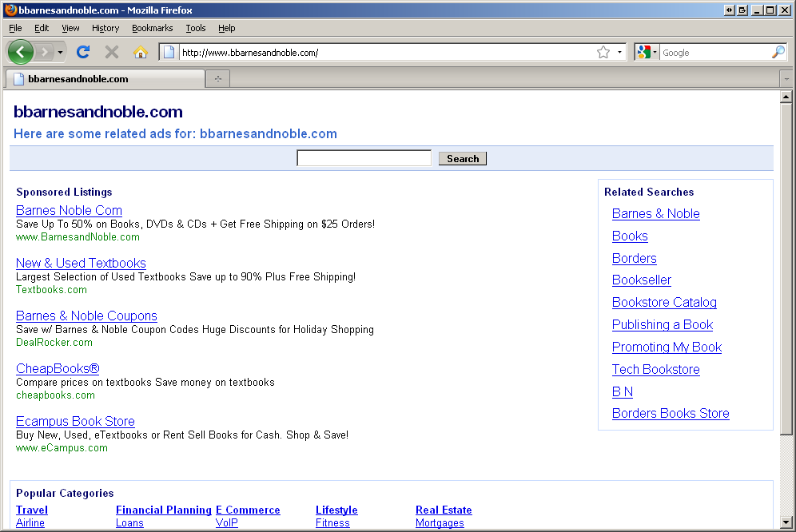Click the forward navigation arrow
The width and height of the screenshot is (796, 532).
(45, 52)
